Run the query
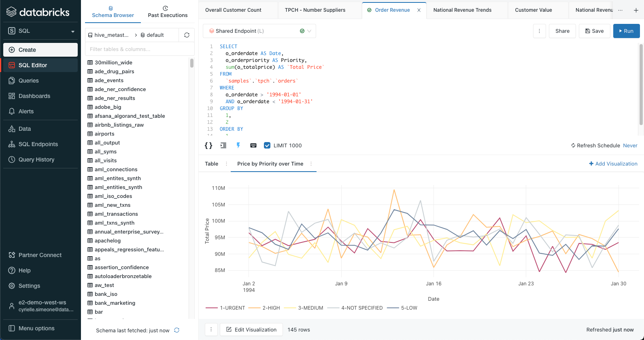The width and height of the screenshot is (644, 340). click(626, 31)
